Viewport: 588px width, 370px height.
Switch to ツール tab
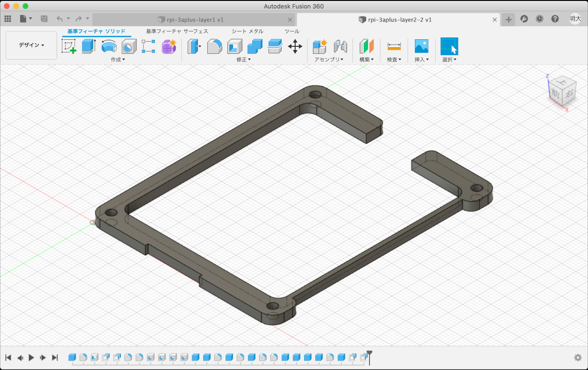[292, 31]
